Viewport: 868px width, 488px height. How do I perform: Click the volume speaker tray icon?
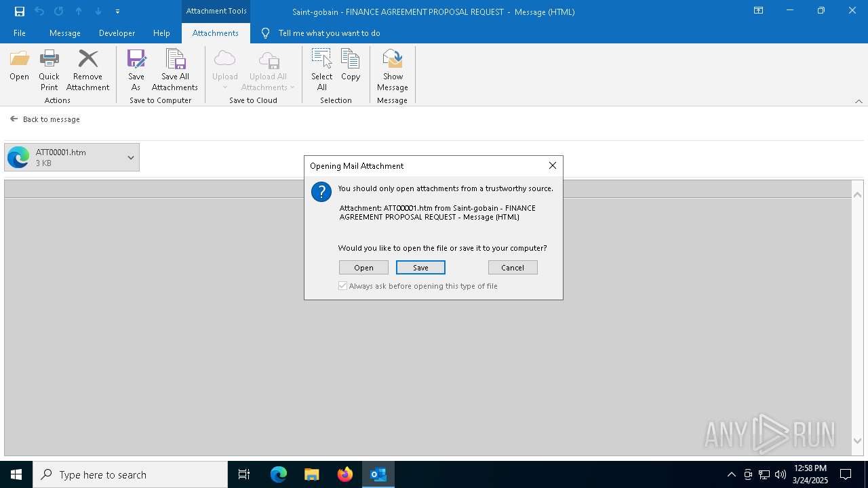point(781,474)
